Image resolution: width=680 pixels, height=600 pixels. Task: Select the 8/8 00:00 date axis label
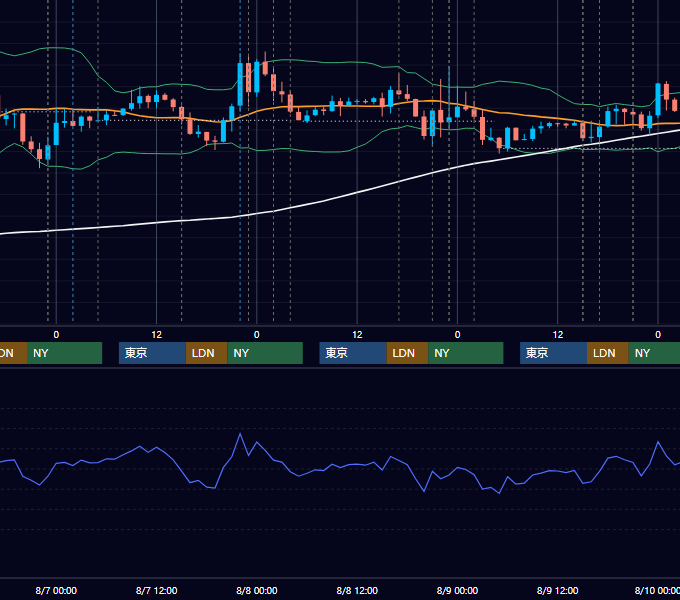pos(257,590)
